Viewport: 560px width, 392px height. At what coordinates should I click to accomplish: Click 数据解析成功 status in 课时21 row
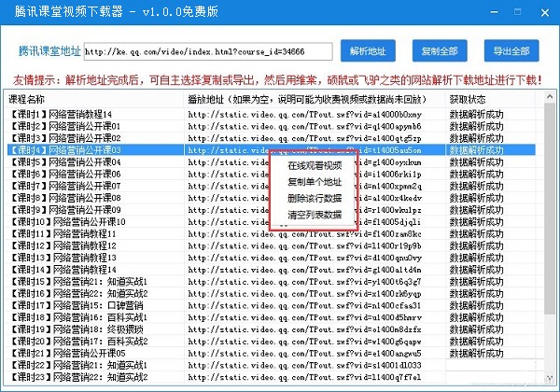pos(476,354)
